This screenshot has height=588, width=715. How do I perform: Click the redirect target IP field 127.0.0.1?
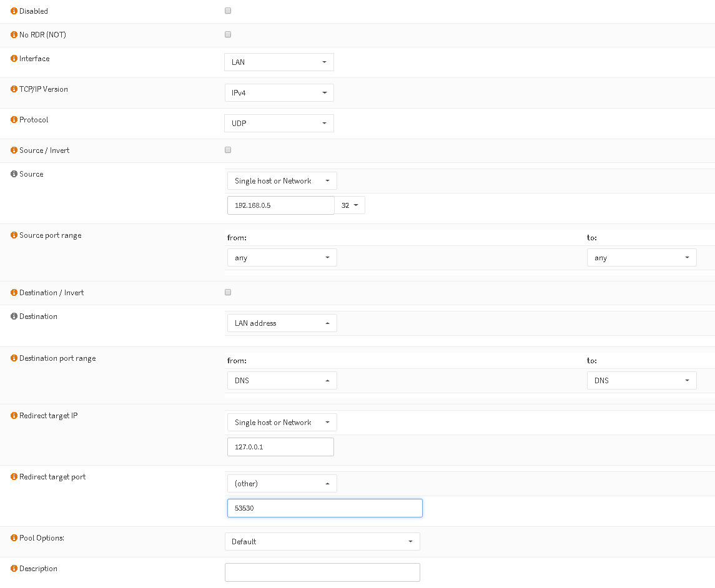tap(280, 447)
